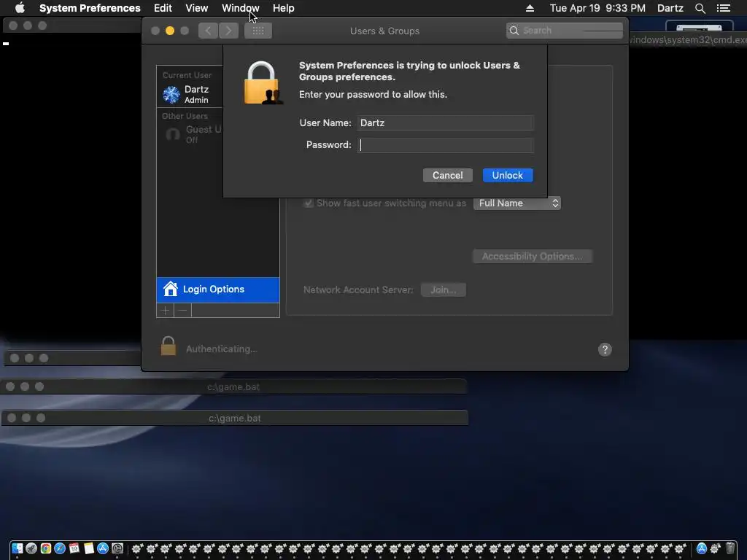
Task: Open the Help menu
Action: [283, 8]
